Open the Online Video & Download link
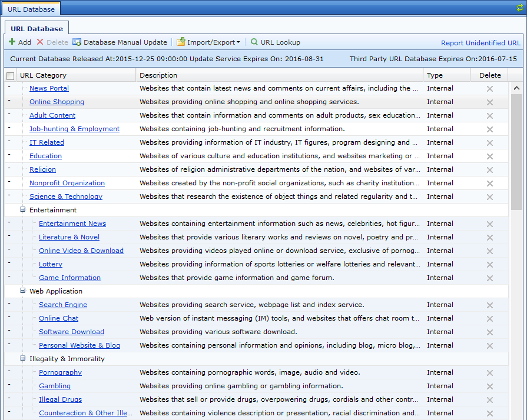Screen dimensions: 527x420 tap(81, 251)
